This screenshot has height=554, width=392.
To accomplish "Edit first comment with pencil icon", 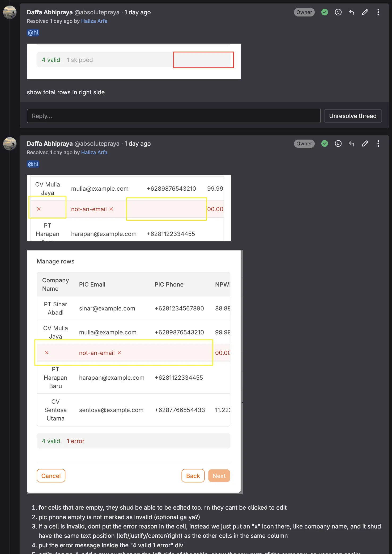I will click(365, 12).
